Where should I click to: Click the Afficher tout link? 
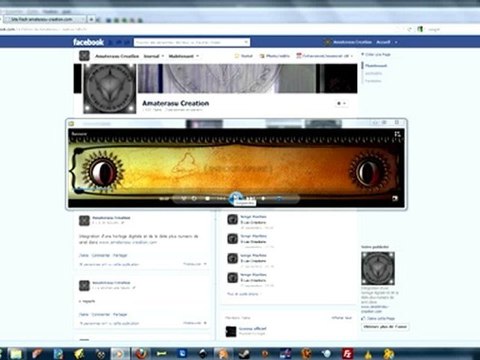pyautogui.click(x=342, y=318)
